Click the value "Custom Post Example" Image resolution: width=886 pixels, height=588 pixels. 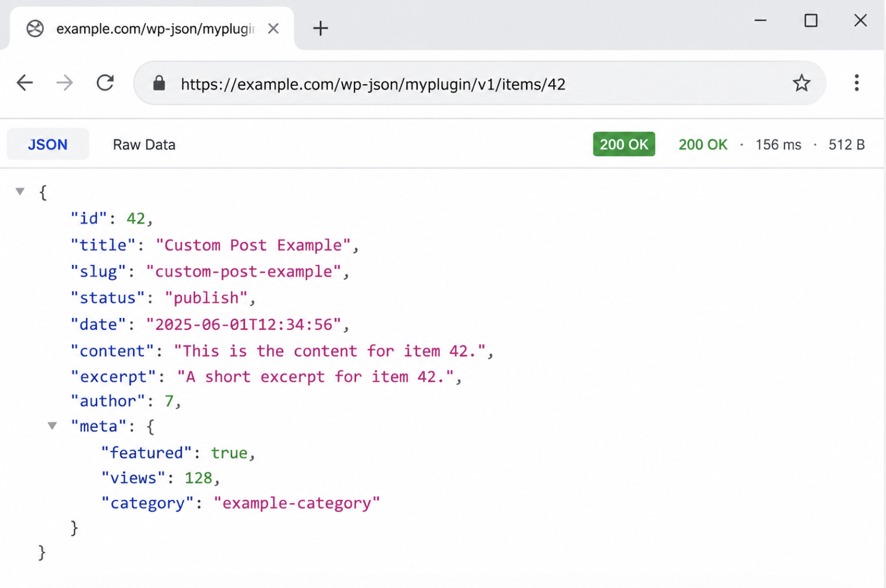tap(253, 245)
